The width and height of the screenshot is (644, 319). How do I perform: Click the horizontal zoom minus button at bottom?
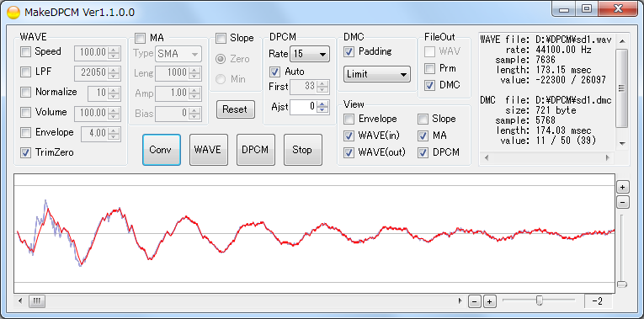point(475,301)
